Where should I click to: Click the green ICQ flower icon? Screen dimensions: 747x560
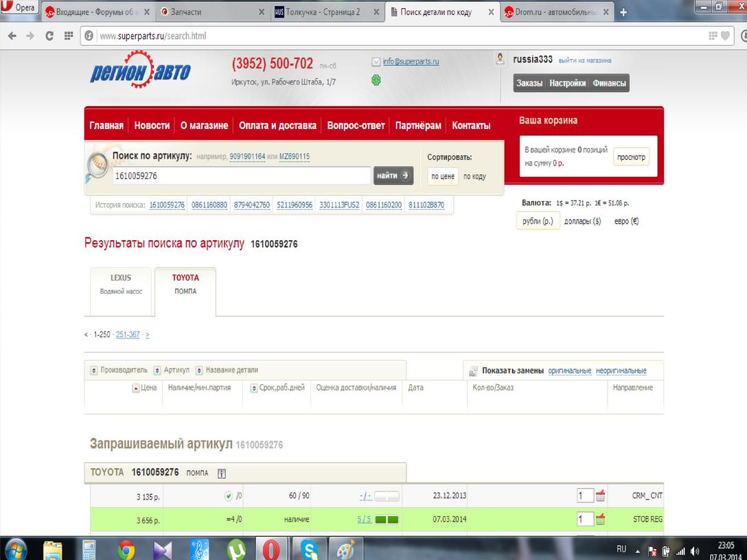pyautogui.click(x=376, y=80)
